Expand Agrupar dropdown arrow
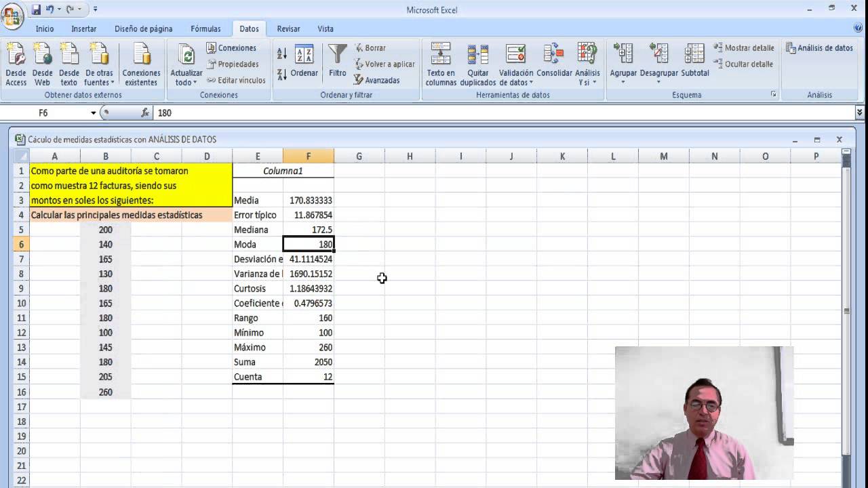 click(x=623, y=83)
